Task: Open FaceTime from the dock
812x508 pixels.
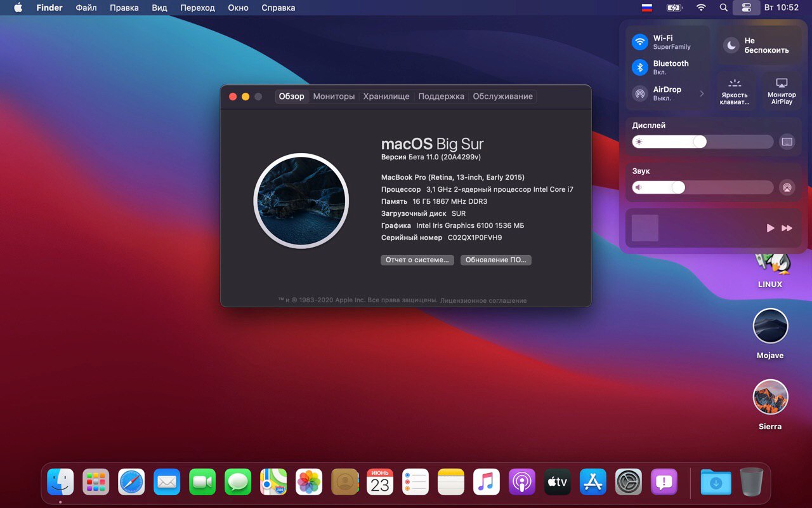Action: (x=202, y=483)
